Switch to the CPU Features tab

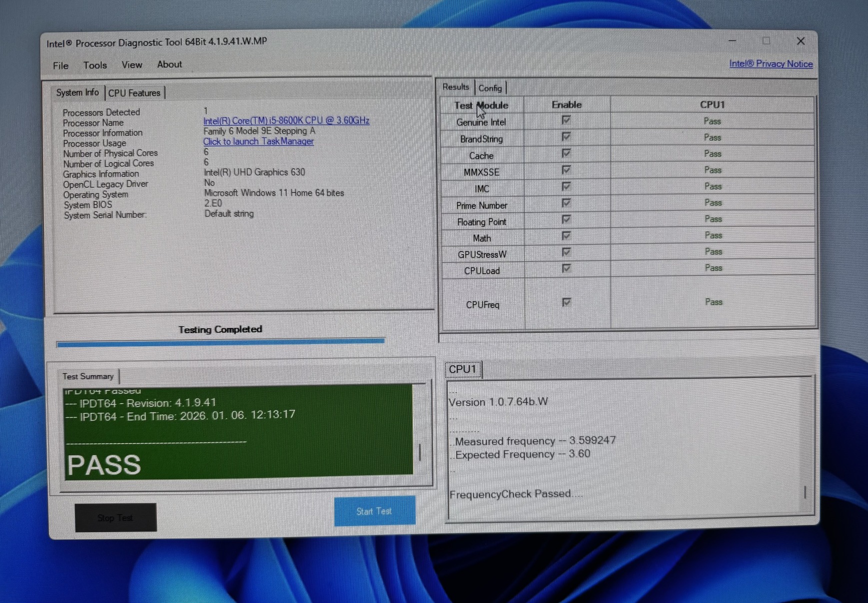(x=134, y=93)
